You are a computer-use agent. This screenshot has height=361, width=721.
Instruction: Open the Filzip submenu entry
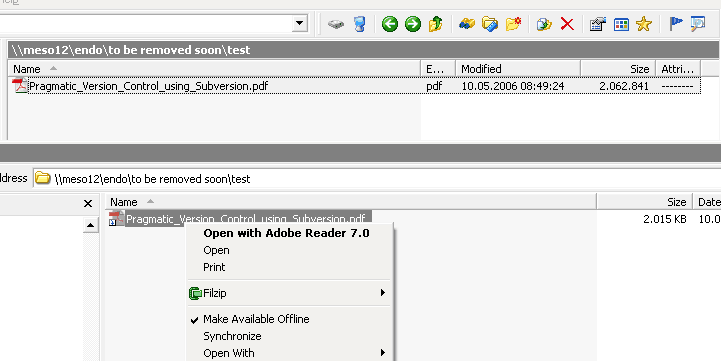(x=289, y=293)
